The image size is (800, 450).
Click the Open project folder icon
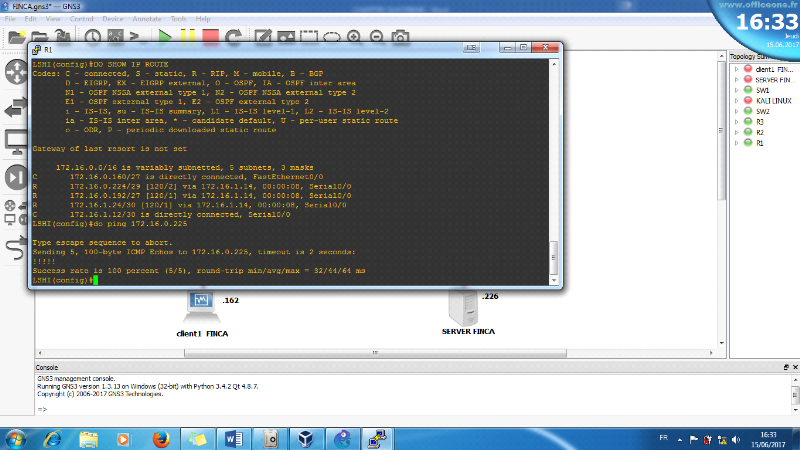[39, 37]
